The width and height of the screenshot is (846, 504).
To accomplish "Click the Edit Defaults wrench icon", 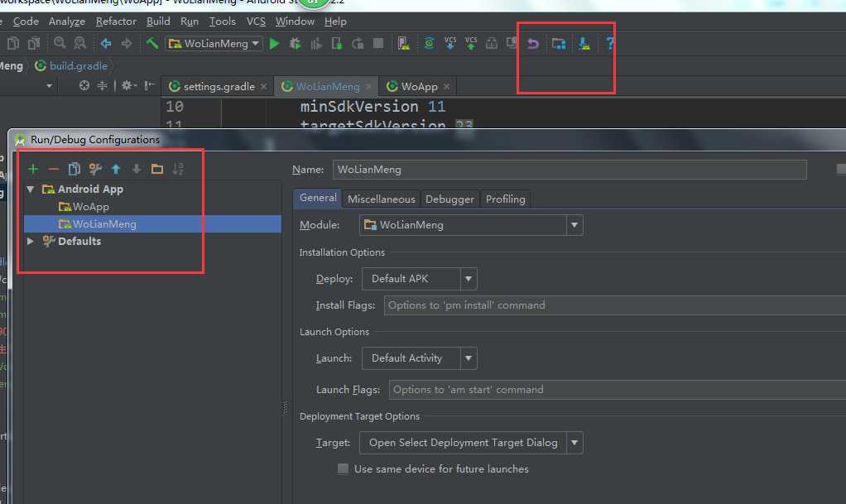I will click(x=95, y=169).
